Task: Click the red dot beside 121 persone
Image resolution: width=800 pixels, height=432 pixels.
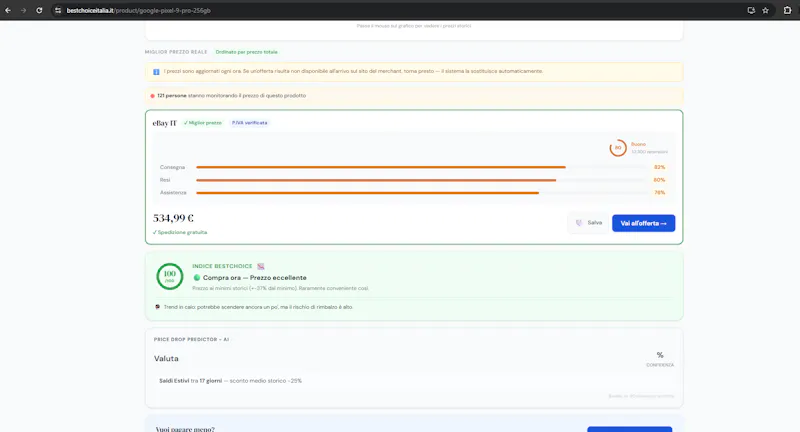Action: click(152, 96)
